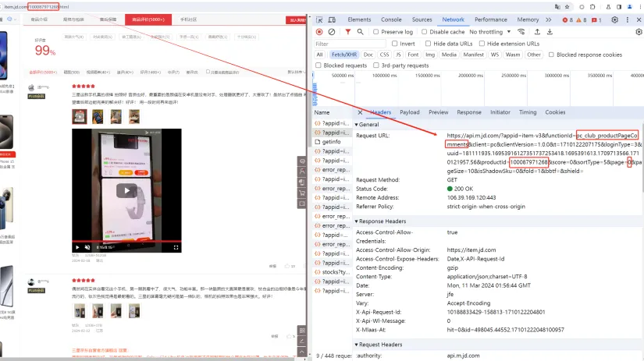Viewport: 644px width, 361px height.
Task: Play the review video
Action: (x=125, y=190)
